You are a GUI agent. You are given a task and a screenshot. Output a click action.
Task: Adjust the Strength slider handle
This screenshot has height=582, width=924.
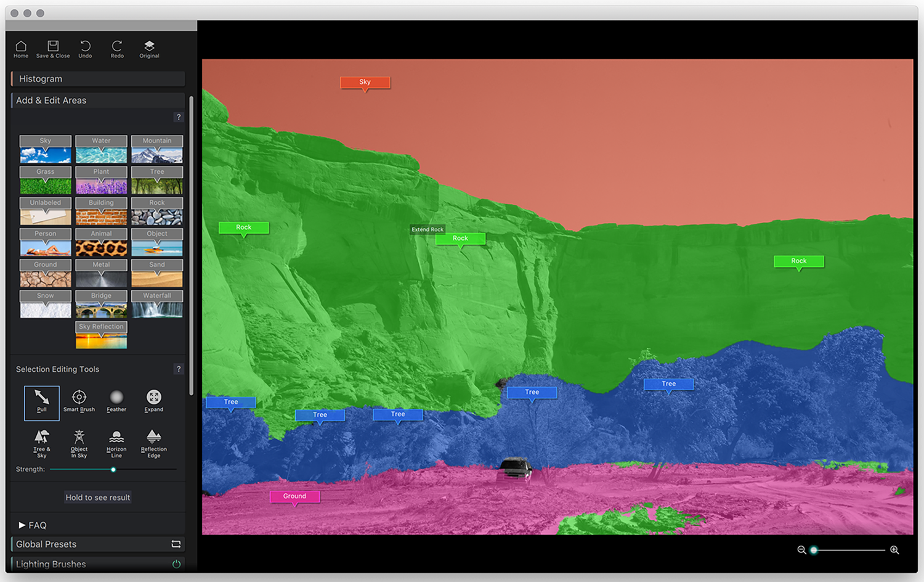pyautogui.click(x=113, y=470)
